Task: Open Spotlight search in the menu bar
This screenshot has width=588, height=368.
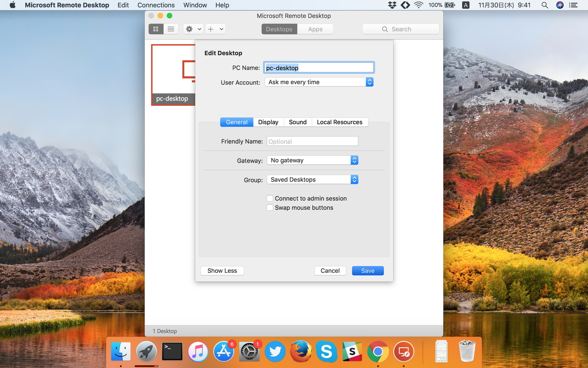Action: point(544,5)
